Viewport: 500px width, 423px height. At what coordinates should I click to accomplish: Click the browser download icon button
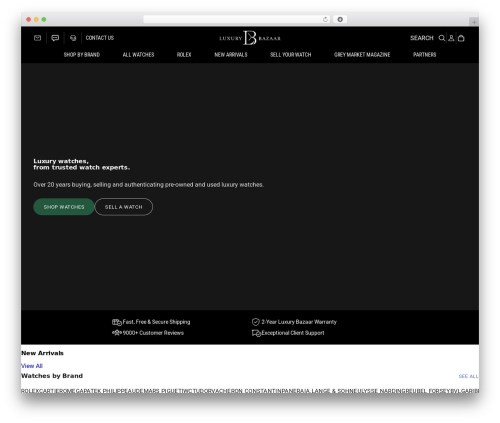coord(340,20)
